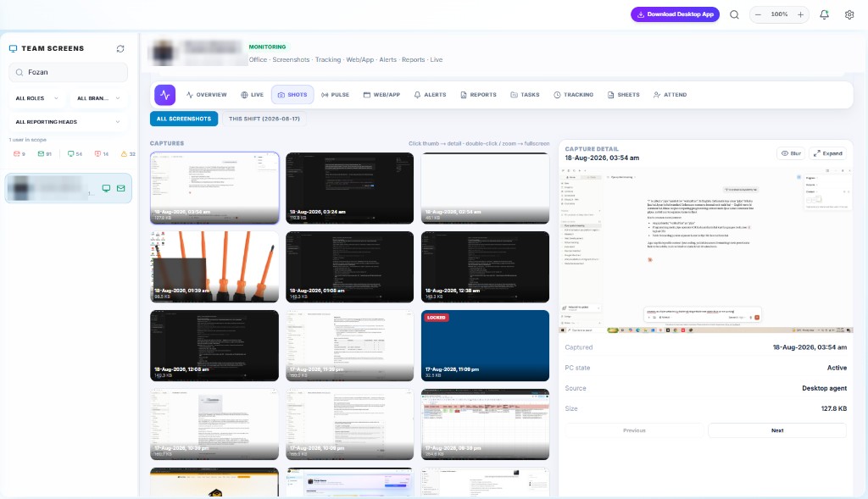Open capture from 18-Aug-2026, 01:39 am
This screenshot has height=499, width=868.
214,267
